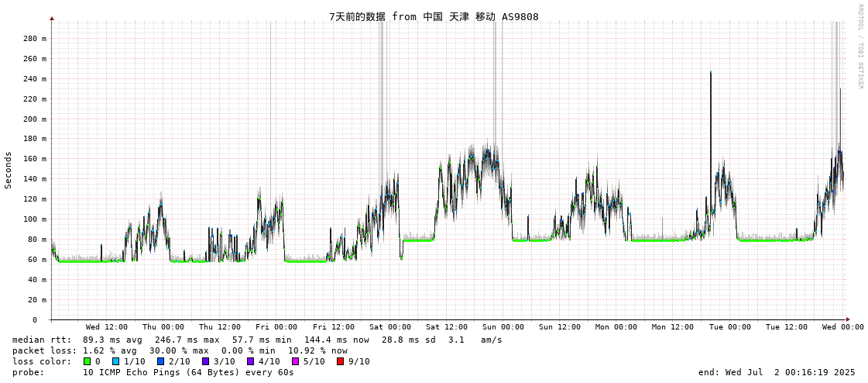Click the red 9/10 loss swatch
Image resolution: width=868 pixels, height=383 pixels.
tap(340, 361)
